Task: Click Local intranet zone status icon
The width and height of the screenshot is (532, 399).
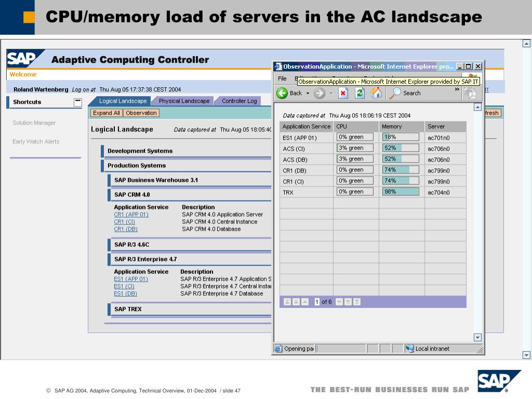Action: click(x=410, y=349)
